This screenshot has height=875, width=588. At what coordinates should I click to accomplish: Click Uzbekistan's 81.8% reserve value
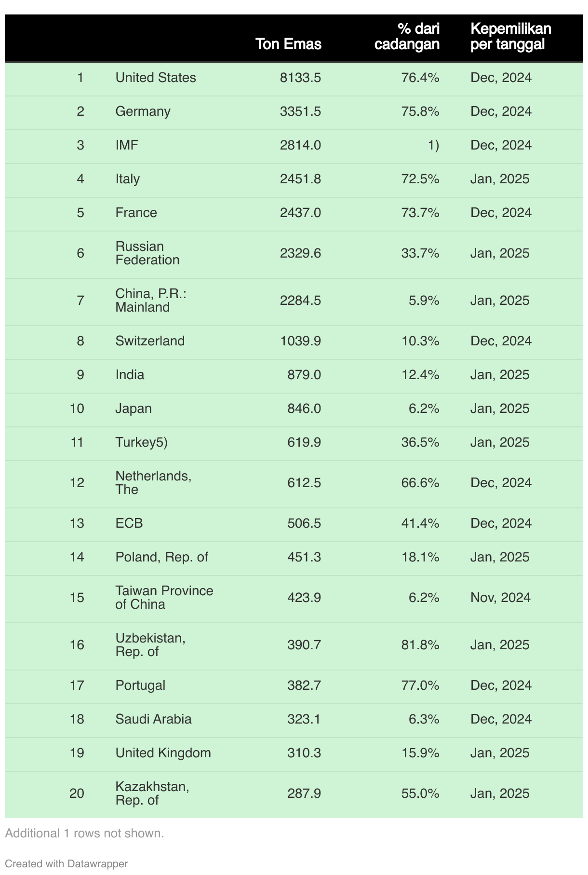point(420,645)
